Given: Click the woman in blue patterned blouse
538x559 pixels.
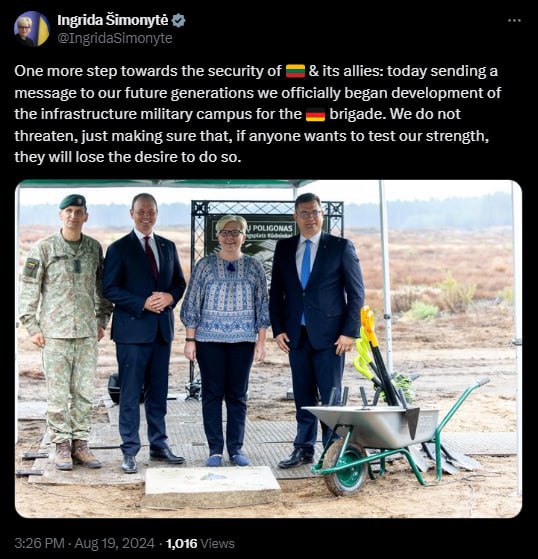Looking at the screenshot, I should (225, 340).
